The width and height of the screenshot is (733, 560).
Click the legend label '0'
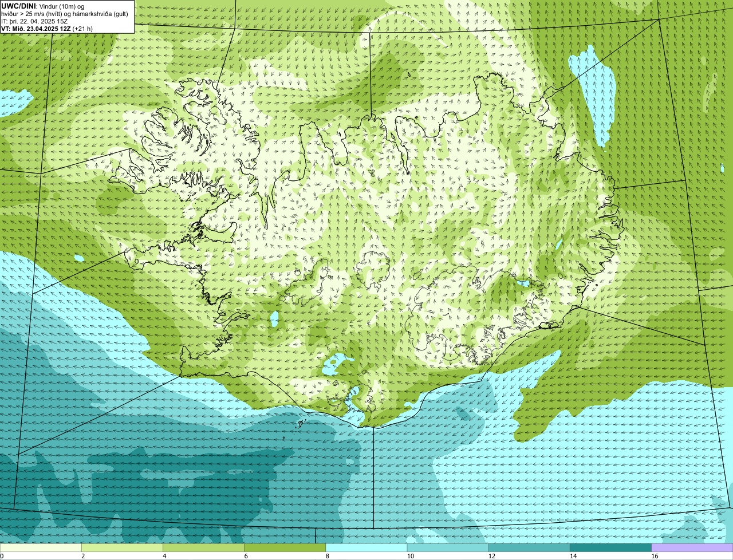click(2, 556)
